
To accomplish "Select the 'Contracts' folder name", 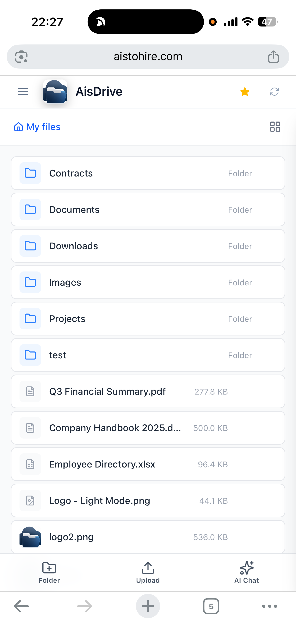I will pyautogui.click(x=71, y=173).
